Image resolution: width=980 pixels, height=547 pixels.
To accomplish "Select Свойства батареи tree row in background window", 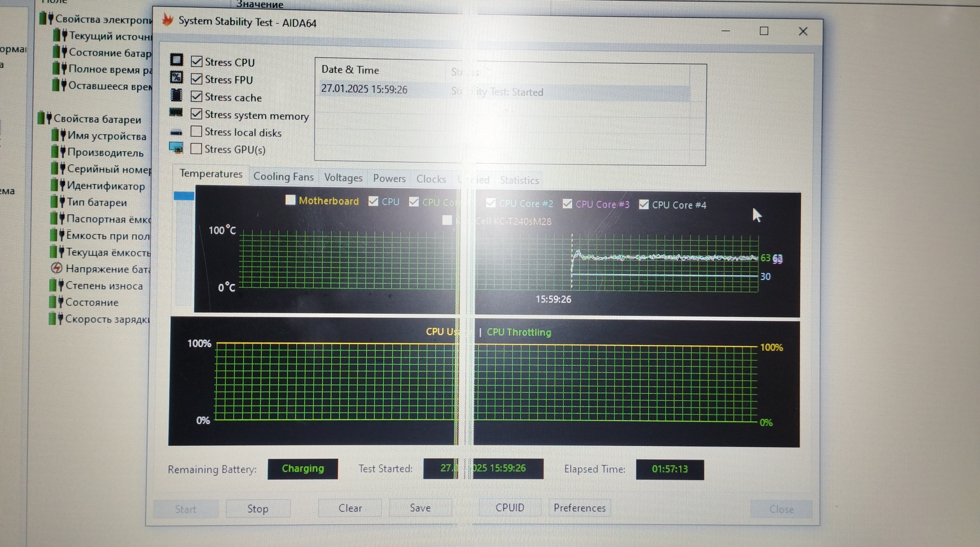I will (x=90, y=119).
